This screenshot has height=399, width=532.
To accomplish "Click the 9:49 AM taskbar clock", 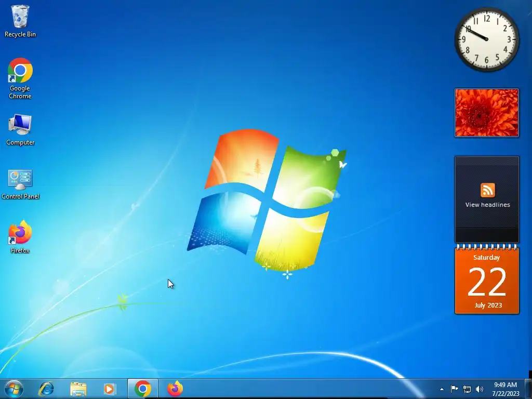I will point(506,389).
